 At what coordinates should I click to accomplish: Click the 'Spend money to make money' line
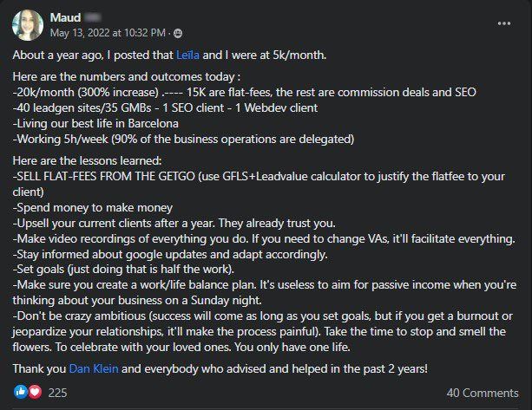[93, 207]
